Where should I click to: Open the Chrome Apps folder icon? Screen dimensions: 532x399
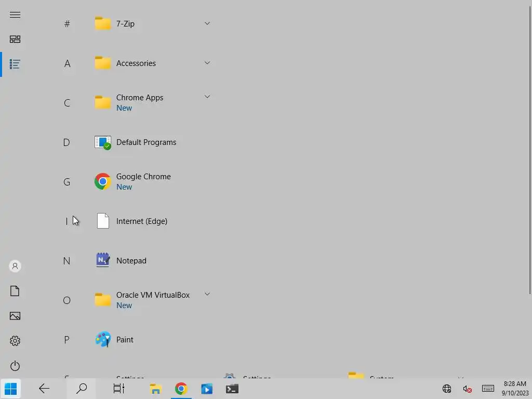tap(103, 103)
